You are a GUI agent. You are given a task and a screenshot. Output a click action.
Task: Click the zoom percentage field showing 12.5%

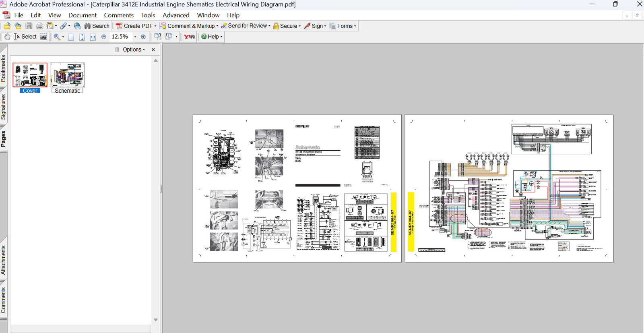[120, 37]
